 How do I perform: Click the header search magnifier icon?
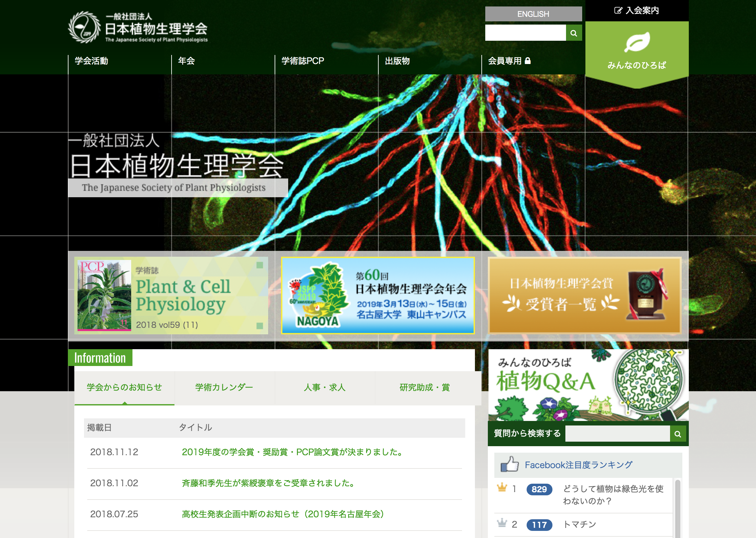[x=573, y=33]
